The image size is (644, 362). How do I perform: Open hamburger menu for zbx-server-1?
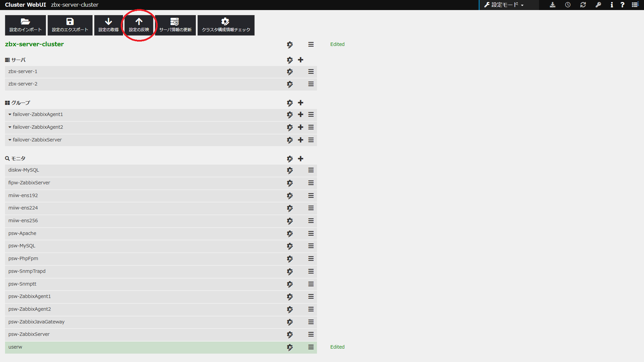pos(311,71)
